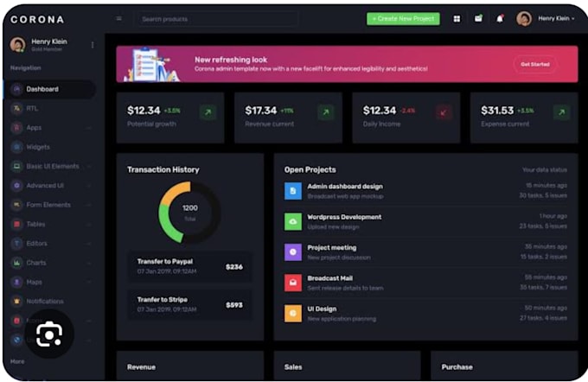The height and width of the screenshot is (382, 588).
Task: Click the Editors sidebar icon
Action: 16,244
